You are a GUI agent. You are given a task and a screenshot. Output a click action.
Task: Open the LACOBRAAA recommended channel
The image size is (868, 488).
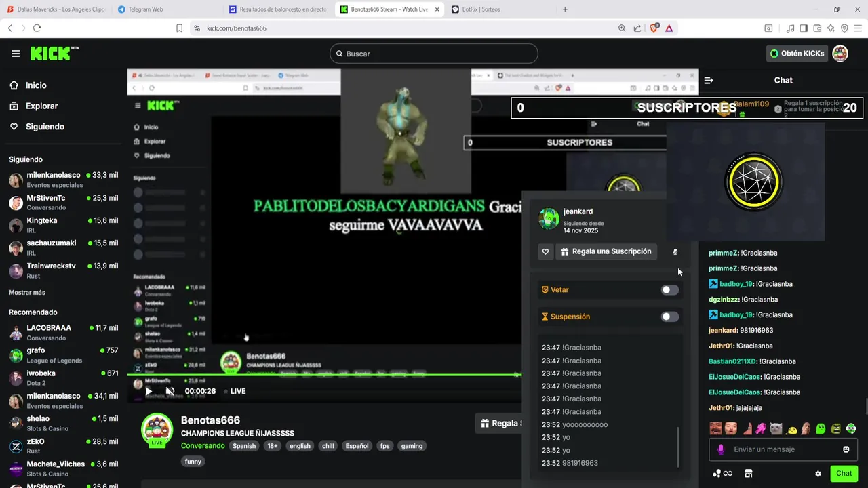[x=64, y=332]
